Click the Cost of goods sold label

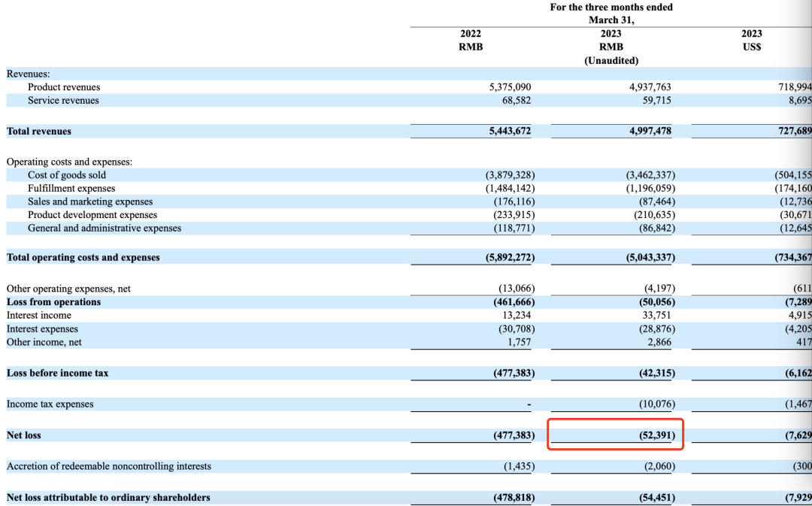[67, 175]
